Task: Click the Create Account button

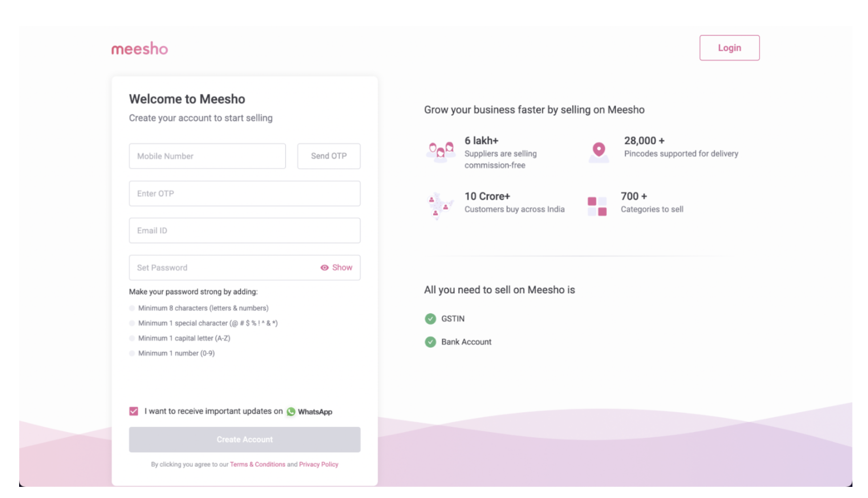Action: (x=244, y=439)
